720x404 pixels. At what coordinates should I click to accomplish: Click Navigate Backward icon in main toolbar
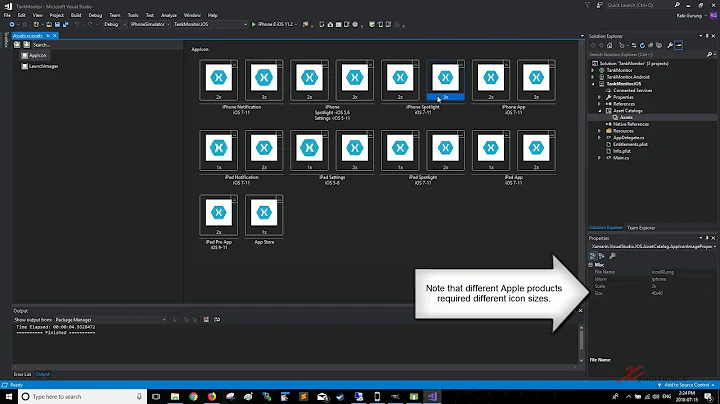point(11,24)
